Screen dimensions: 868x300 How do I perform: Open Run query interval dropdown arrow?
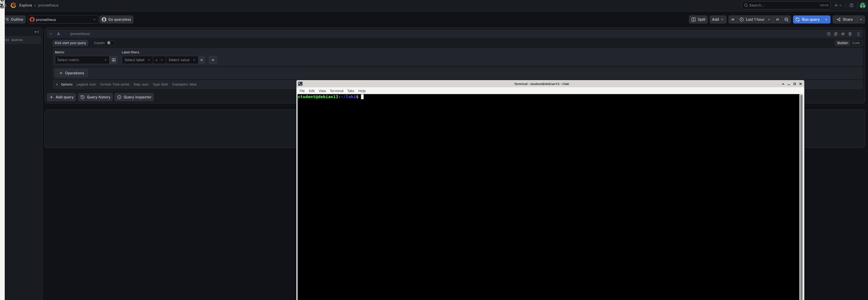click(x=826, y=20)
